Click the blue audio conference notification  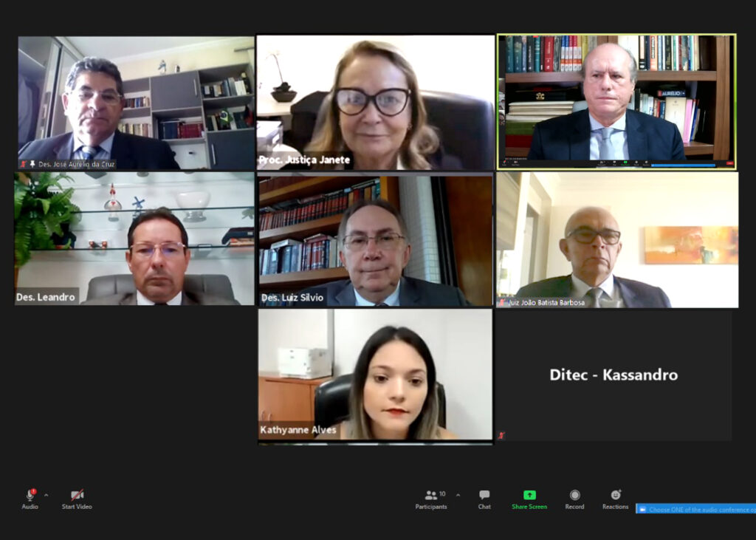tap(695, 509)
